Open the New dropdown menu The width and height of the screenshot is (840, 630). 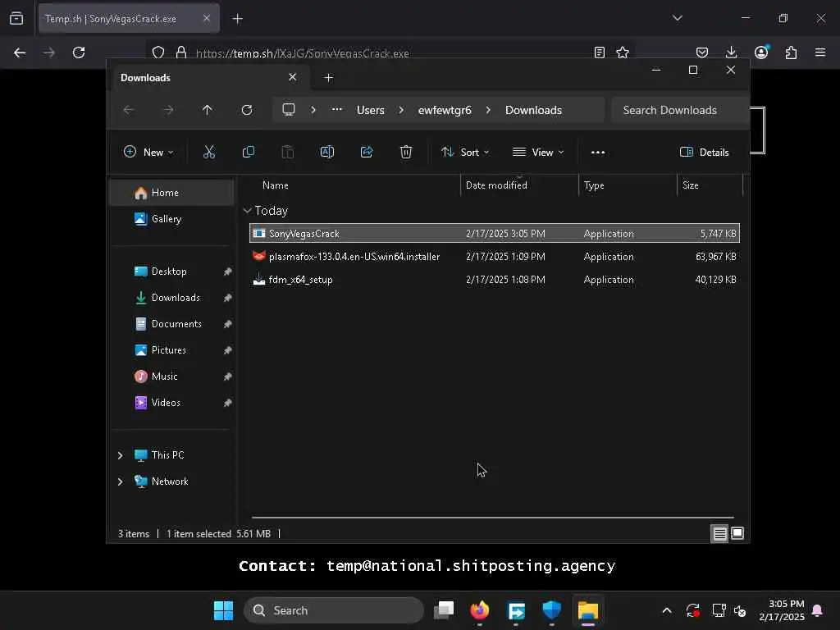[148, 152]
